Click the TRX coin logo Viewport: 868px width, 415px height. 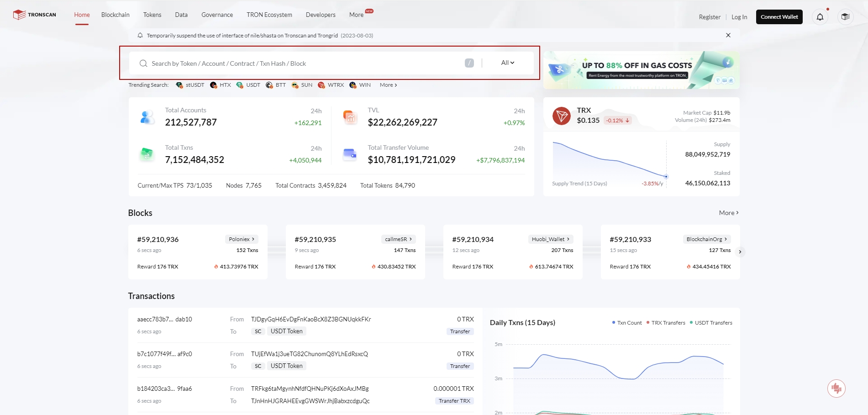[562, 116]
